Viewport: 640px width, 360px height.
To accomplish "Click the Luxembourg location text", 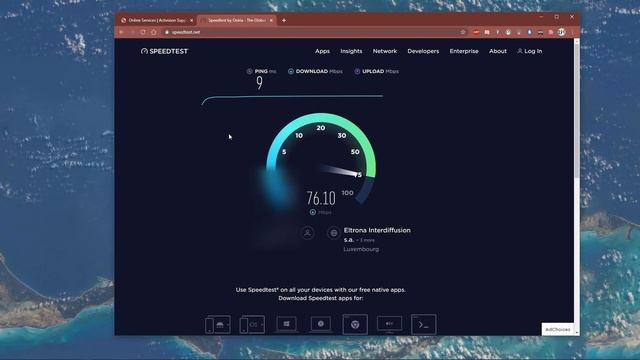I will (361, 249).
